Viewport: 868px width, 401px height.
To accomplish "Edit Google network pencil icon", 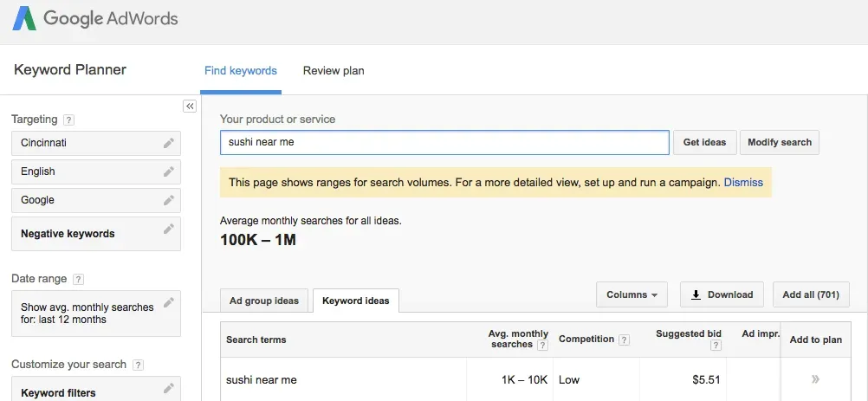I will coord(169,200).
